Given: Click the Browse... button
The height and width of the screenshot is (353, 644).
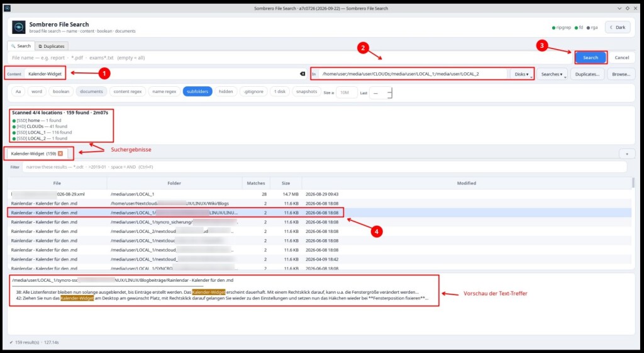Looking at the screenshot, I should [621, 74].
